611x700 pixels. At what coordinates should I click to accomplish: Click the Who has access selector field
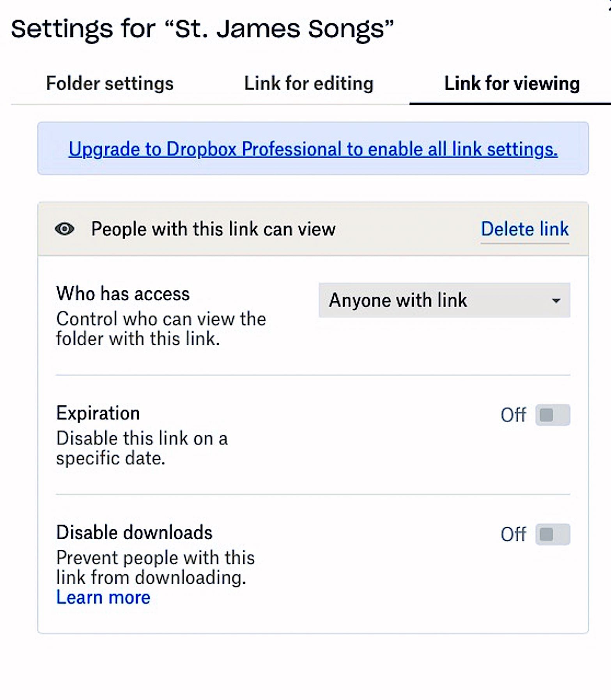(444, 300)
